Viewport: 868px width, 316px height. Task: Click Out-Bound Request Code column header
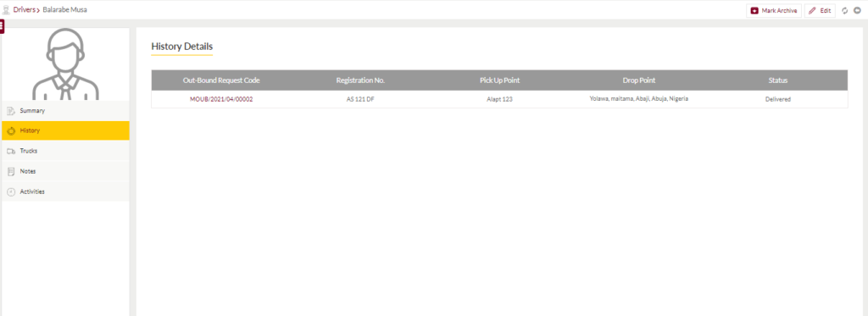pyautogui.click(x=221, y=80)
